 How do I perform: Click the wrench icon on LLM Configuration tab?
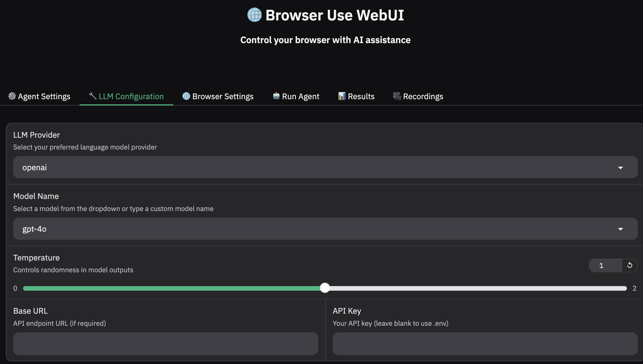[93, 96]
